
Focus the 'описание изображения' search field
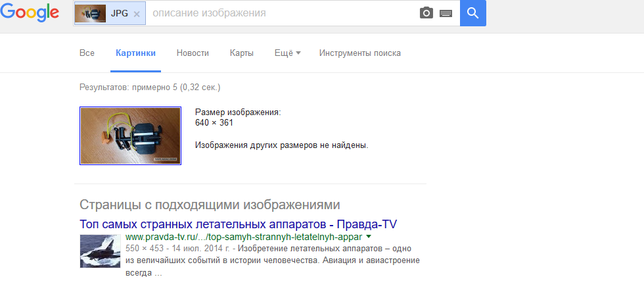pyautogui.click(x=279, y=13)
